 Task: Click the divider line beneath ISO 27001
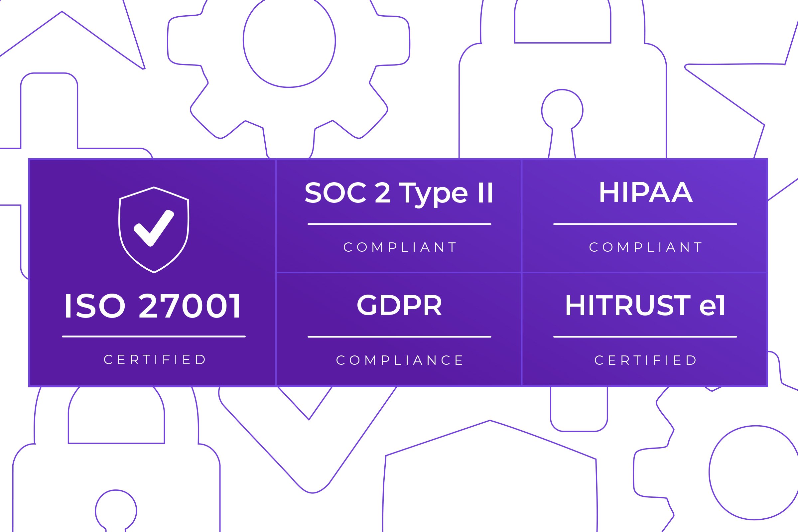[x=154, y=336]
